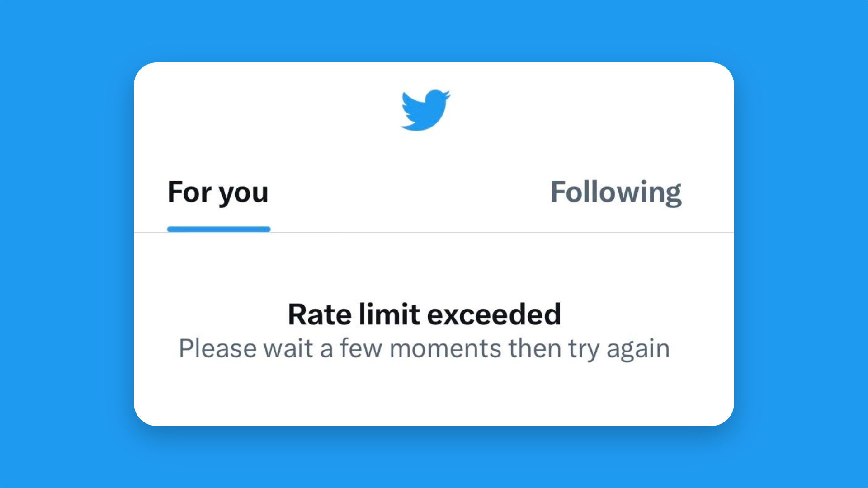Click the 'Please wait a few moments' message
Image resolution: width=868 pixels, height=488 pixels.
pos(424,349)
